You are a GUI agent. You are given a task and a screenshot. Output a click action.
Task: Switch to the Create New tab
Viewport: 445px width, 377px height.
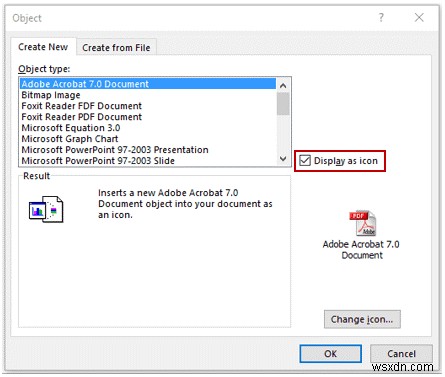coord(43,47)
